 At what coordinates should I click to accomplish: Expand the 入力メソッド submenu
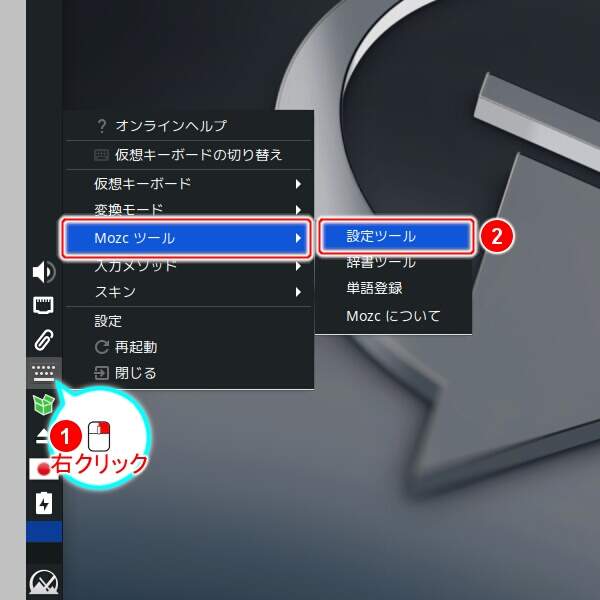tap(189, 266)
